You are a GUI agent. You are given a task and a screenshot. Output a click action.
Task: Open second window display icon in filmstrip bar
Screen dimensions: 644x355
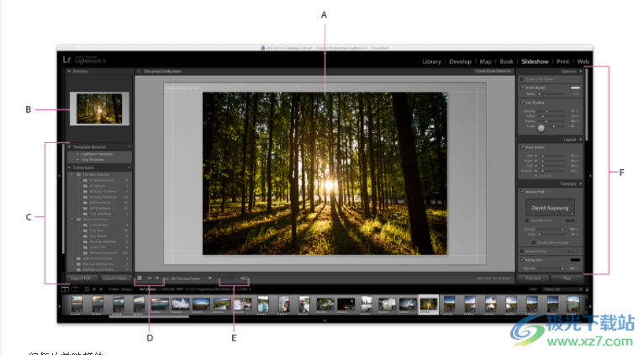76,289
